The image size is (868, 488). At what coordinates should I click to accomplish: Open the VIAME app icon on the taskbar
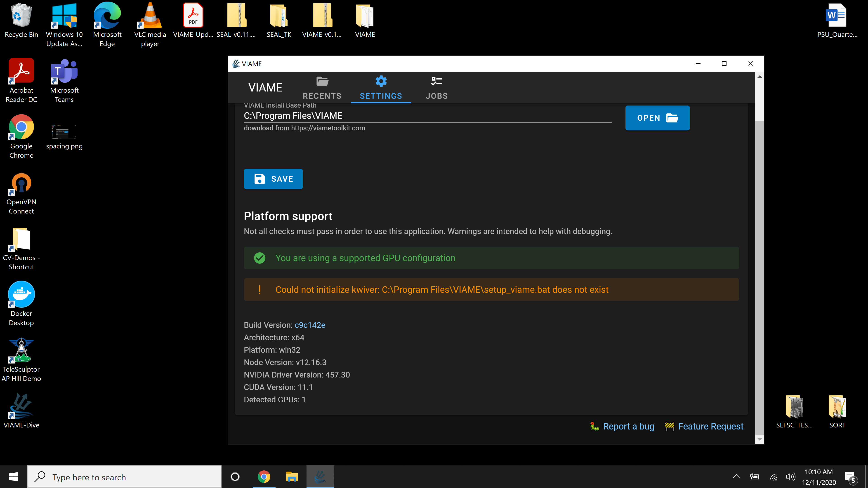(320, 476)
